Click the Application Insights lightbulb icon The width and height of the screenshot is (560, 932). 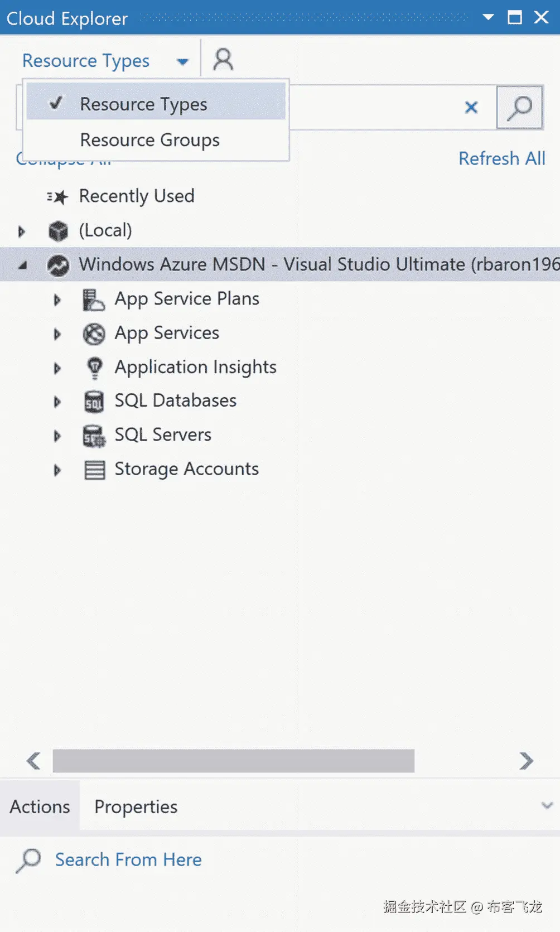point(94,368)
